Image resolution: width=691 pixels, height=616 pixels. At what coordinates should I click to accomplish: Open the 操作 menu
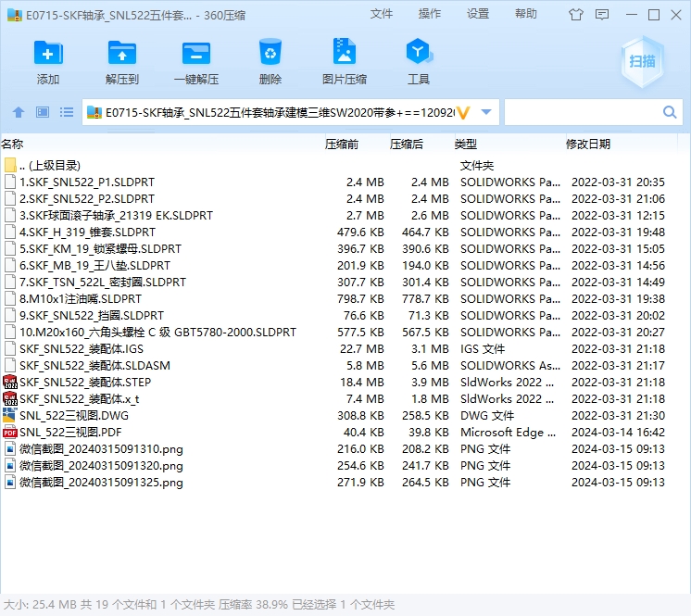430,14
